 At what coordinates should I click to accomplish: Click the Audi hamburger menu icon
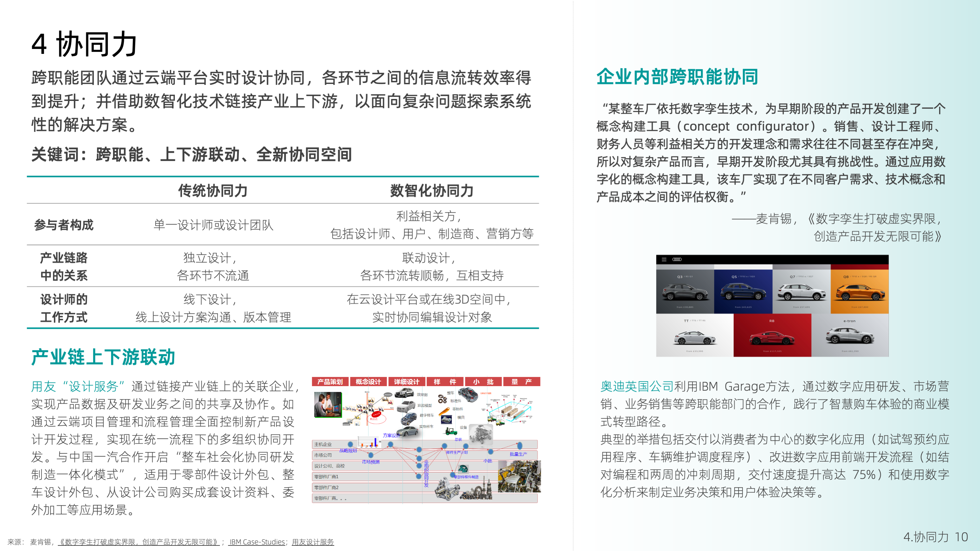664,259
